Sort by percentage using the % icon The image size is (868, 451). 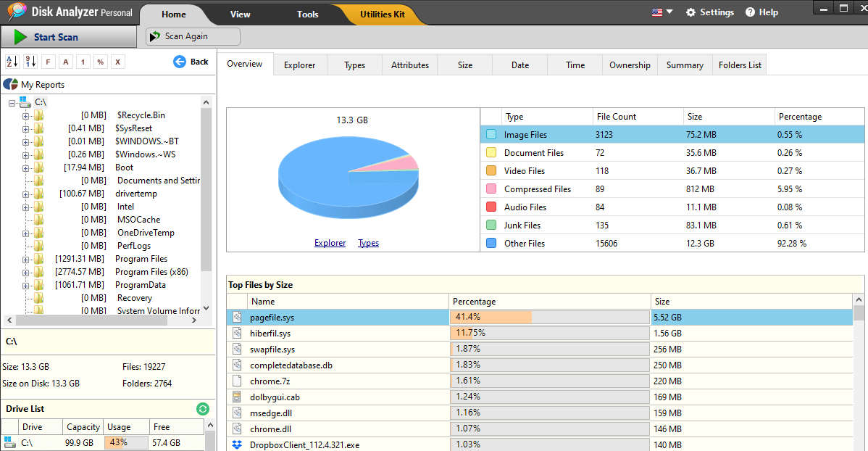click(x=99, y=62)
